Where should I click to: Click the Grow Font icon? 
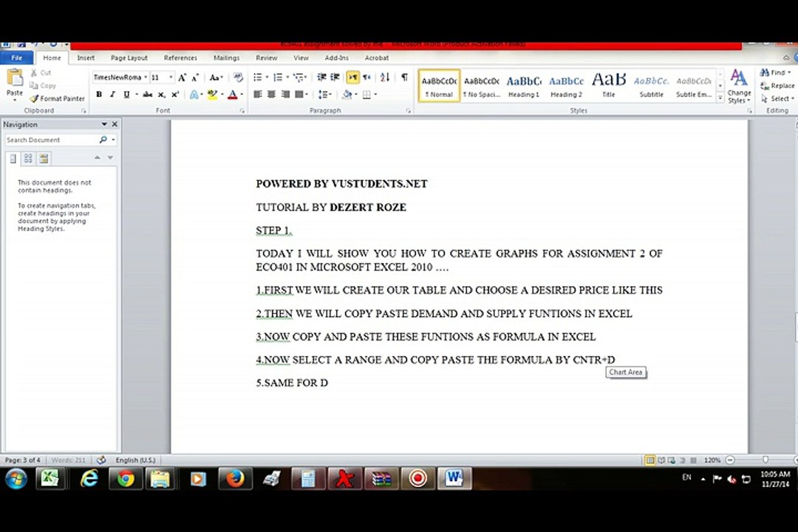click(182, 78)
